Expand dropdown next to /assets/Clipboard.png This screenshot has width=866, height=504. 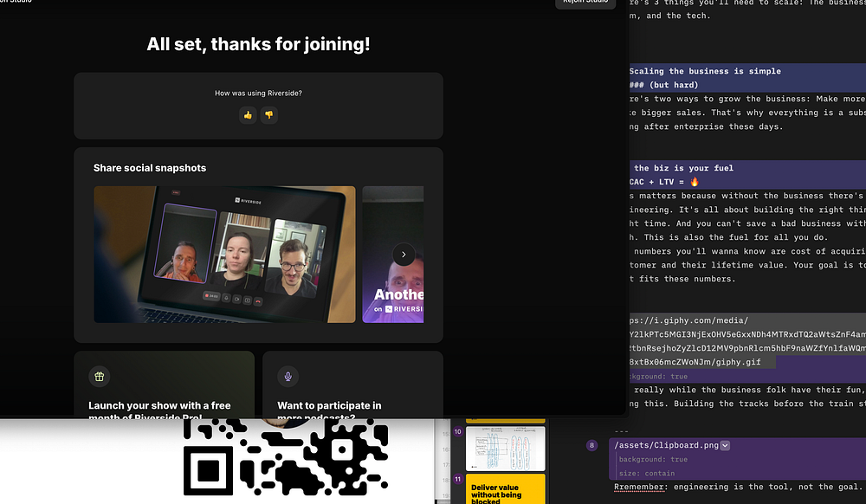coord(725,445)
